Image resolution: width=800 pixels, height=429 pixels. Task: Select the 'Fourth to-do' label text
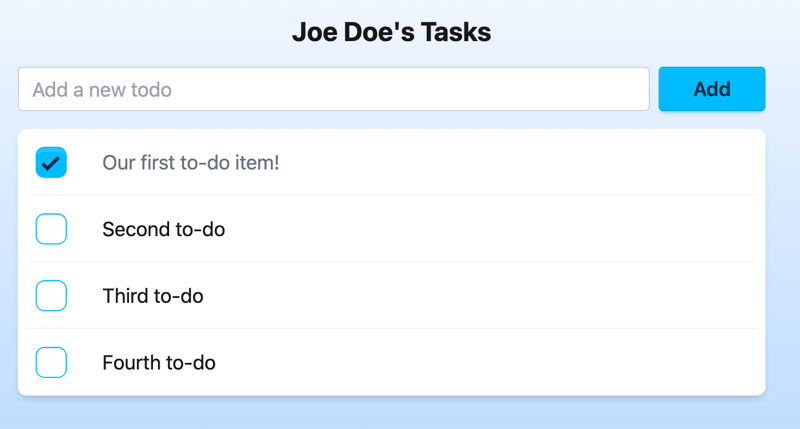pyautogui.click(x=158, y=362)
